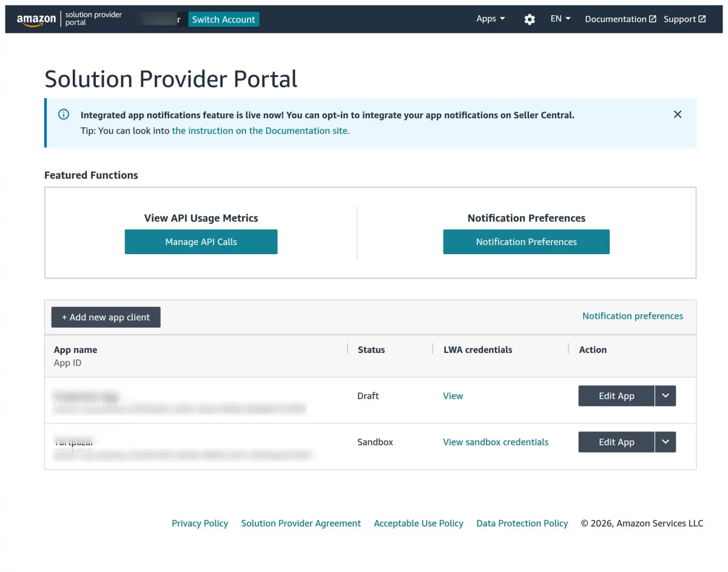728x572 pixels.
Task: Click Edit App for the Sandbox app
Action: (616, 442)
